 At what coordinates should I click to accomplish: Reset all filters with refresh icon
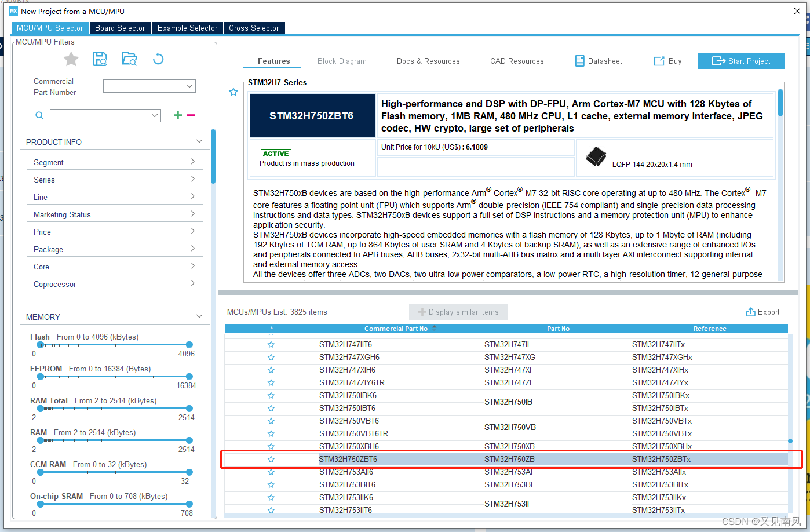point(158,59)
